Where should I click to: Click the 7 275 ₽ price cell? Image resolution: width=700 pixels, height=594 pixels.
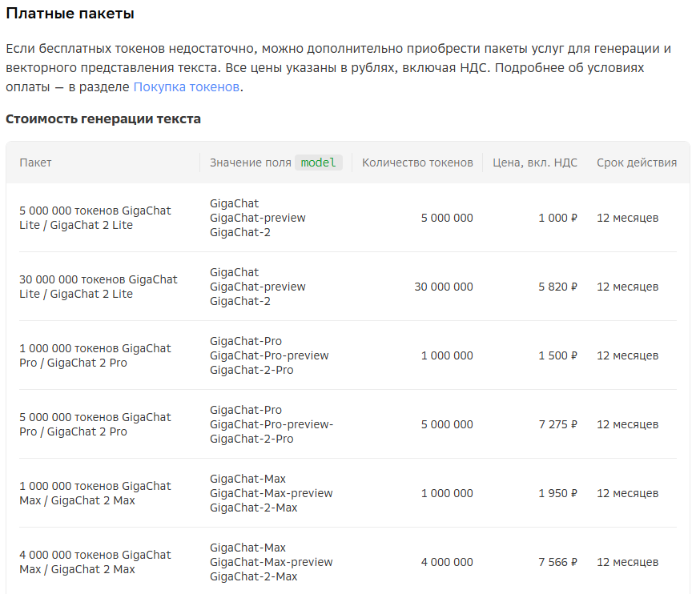(x=557, y=424)
